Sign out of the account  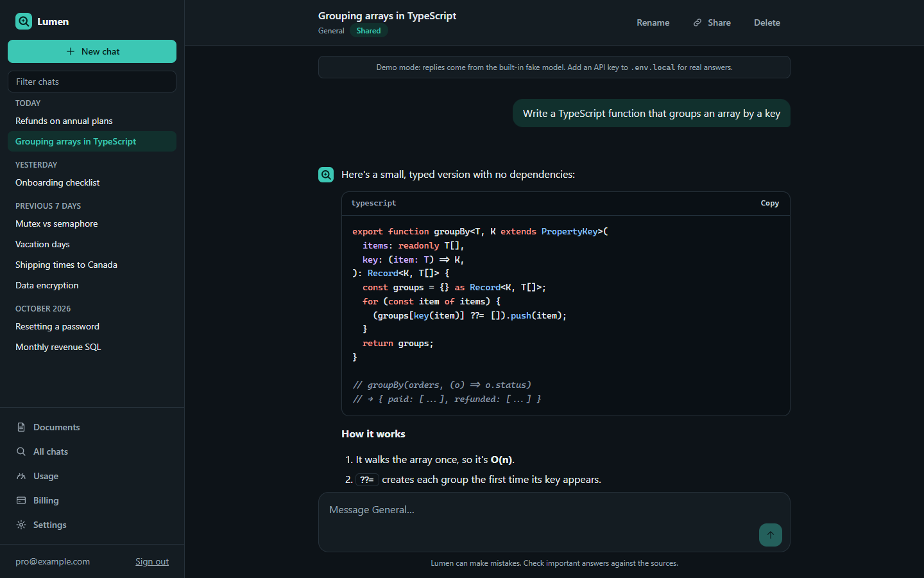(x=152, y=561)
